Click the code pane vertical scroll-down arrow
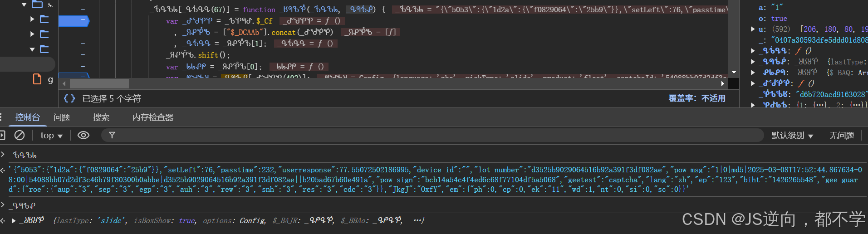The width and height of the screenshot is (868, 234). pos(734,72)
